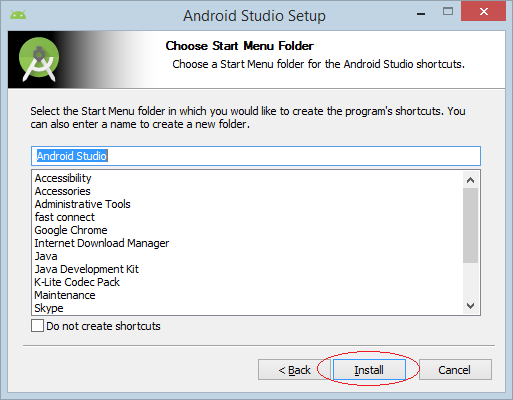Click the Install button

point(369,370)
